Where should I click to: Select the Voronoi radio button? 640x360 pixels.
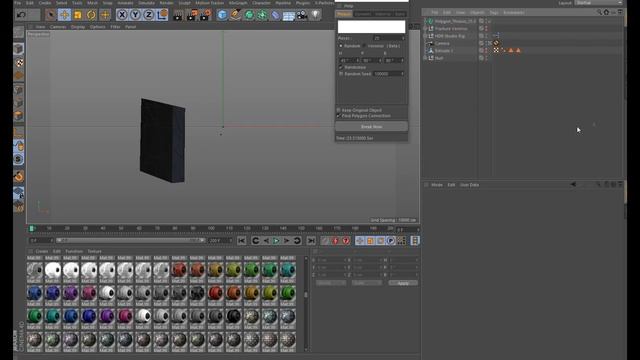tap(364, 46)
